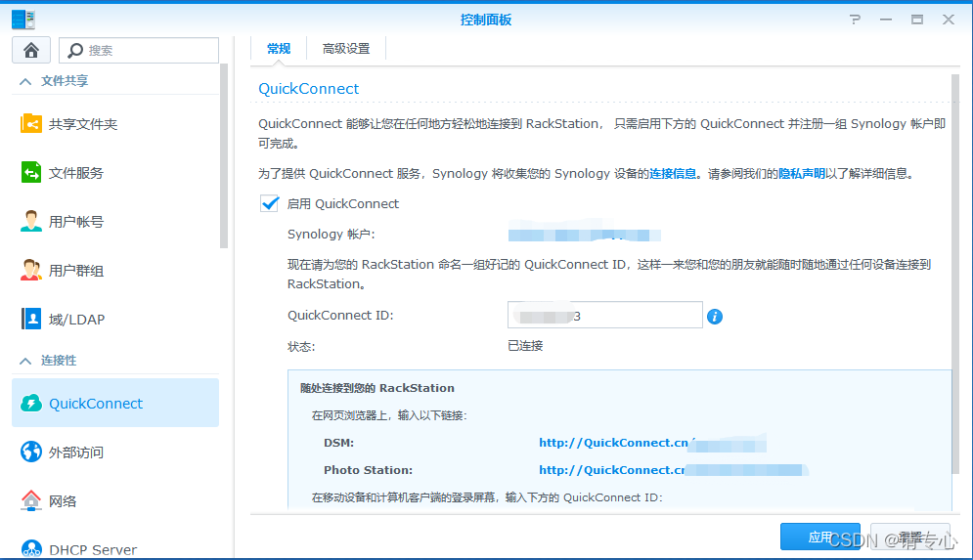973x560 pixels.
Task: Click the File Services (文件服务) icon
Action: pyautogui.click(x=31, y=172)
